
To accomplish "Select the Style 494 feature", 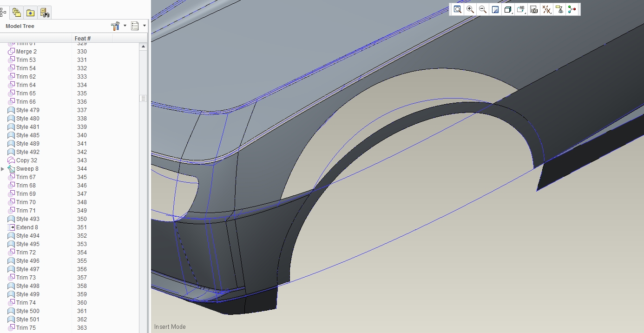I will pos(28,236).
